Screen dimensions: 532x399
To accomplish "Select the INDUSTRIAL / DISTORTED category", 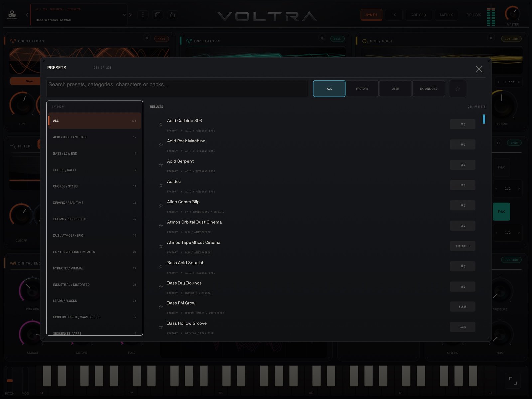I will tap(94, 285).
